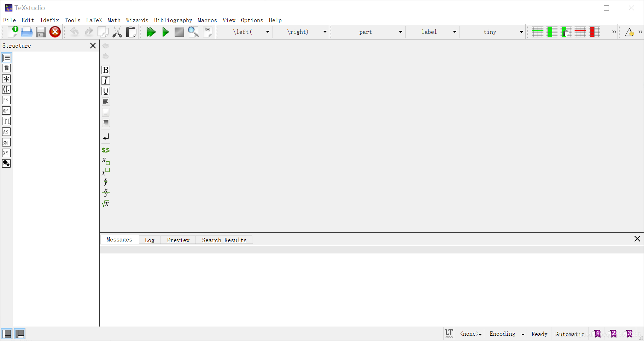
Task: Expand the \right) delimiter dropdown
Action: point(325,32)
